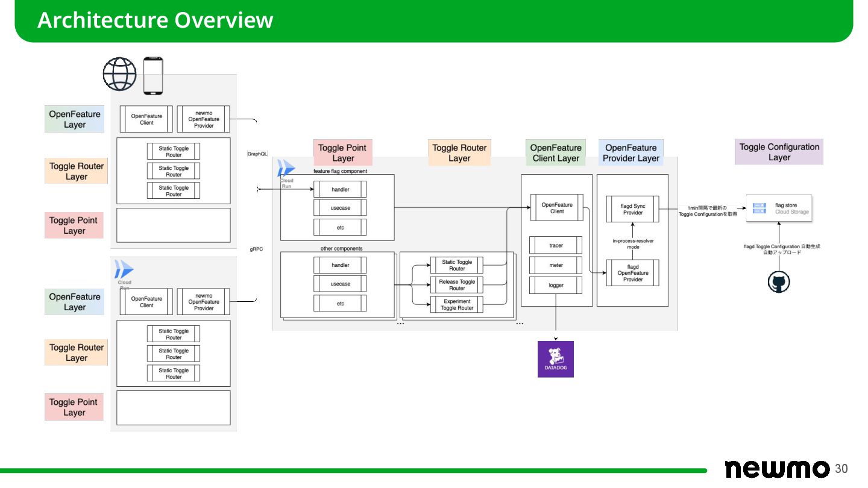Select the tracer box
The image size is (868, 488).
point(556,245)
